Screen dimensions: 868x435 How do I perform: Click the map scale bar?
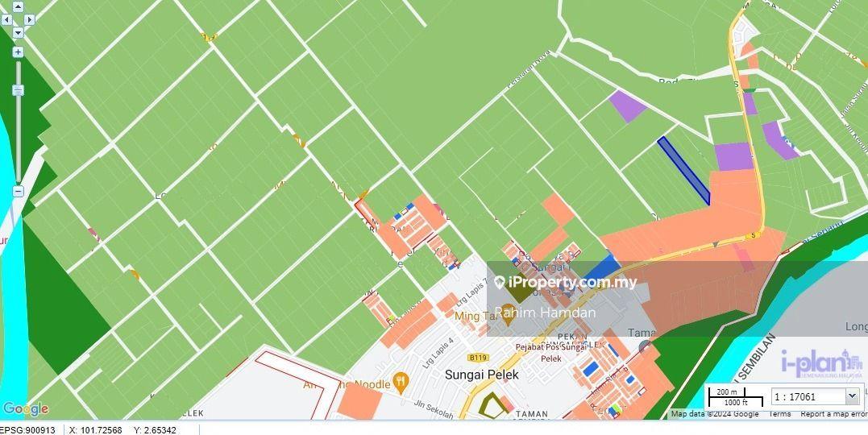click(735, 396)
